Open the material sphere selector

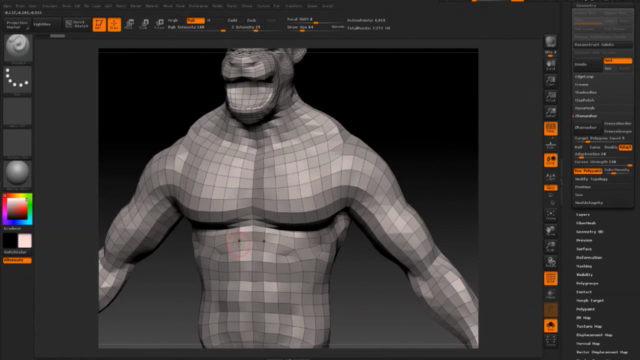[18, 175]
